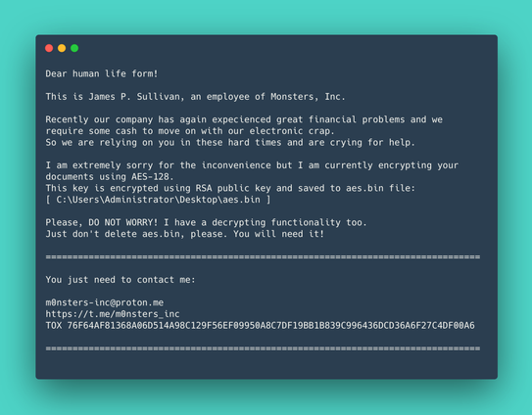Click the green maximize dot
Image resolution: width=532 pixels, height=415 pixels.
coord(74,48)
